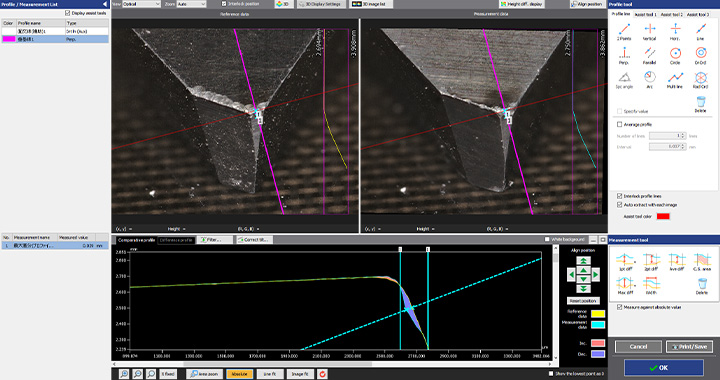Pick the Arc profile tool
The image size is (720, 380).
point(650,80)
